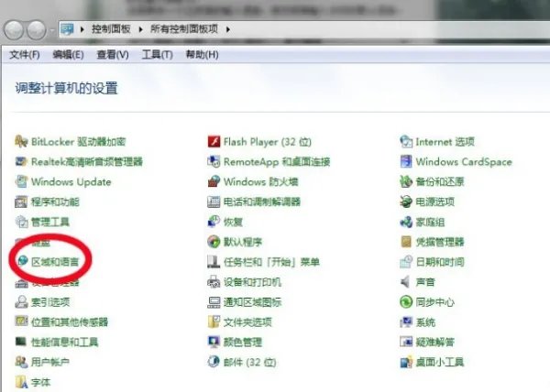Open the 用户帐户 icon

point(21,362)
